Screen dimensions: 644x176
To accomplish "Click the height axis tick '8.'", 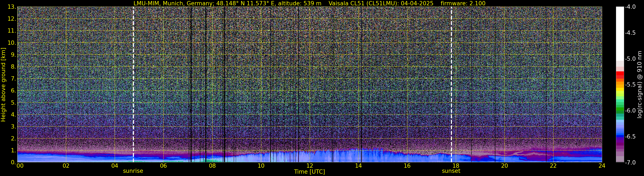I will 13,67.
